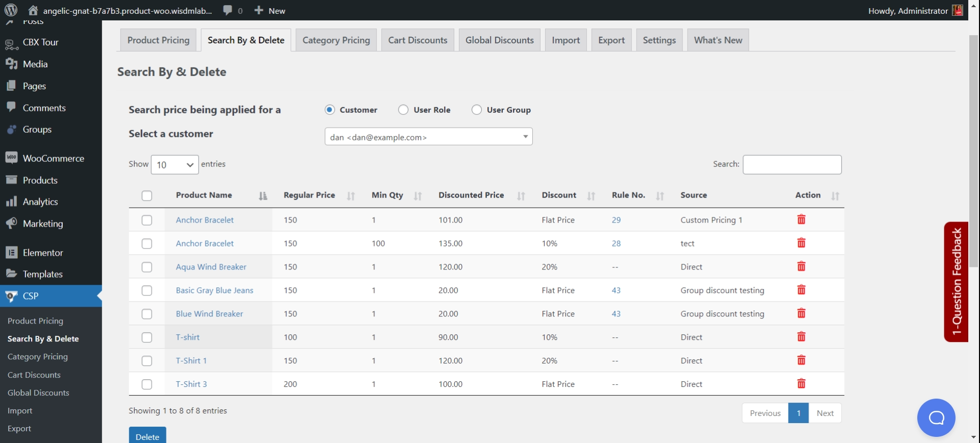Click into the table Search field
This screenshot has width=980, height=443.
tap(792, 165)
